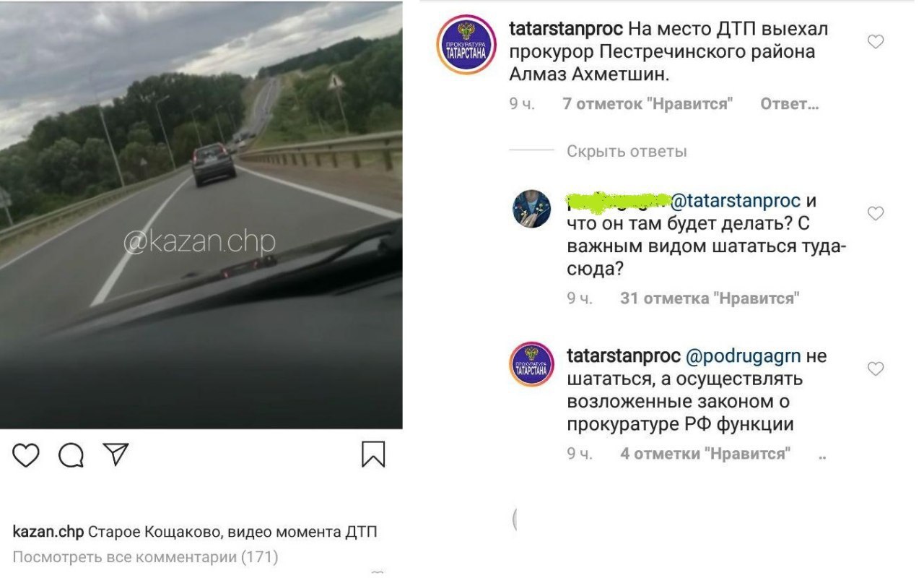
Task: Open comments via speech bubble icon
Action: point(71,454)
